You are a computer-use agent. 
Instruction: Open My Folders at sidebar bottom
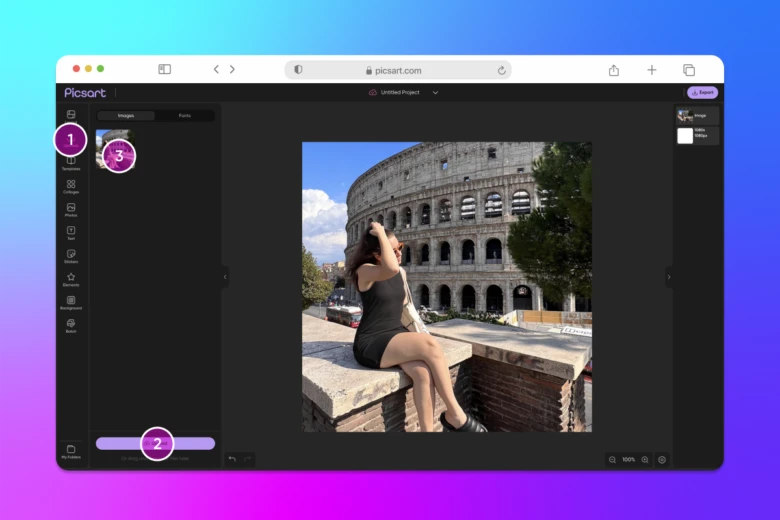pyautogui.click(x=71, y=451)
